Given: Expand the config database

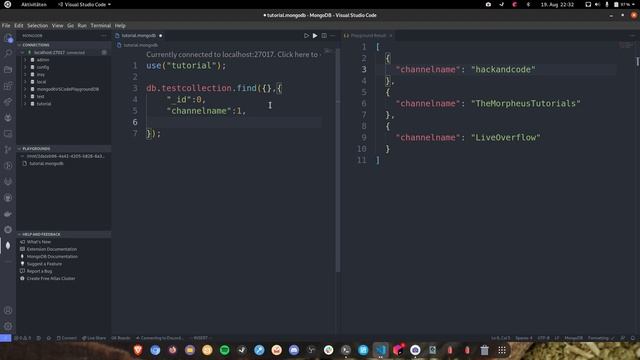Looking at the screenshot, I should pyautogui.click(x=26, y=67).
